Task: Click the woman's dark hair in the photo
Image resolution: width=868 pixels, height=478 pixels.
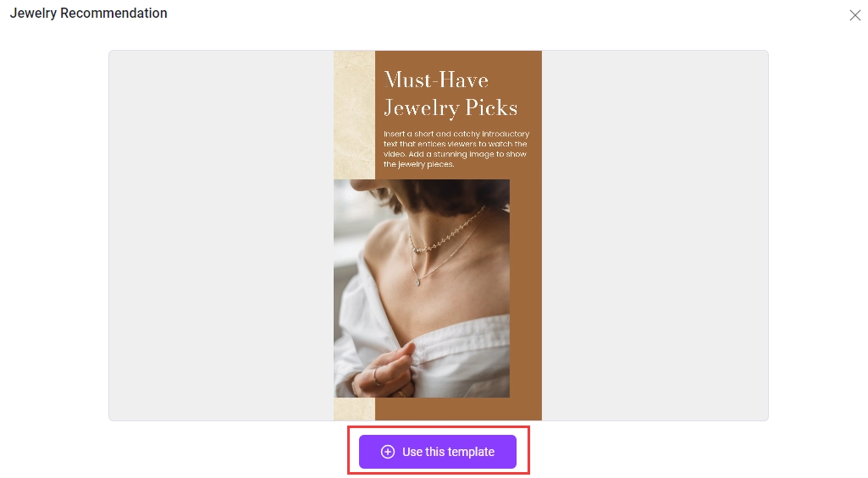Action: click(443, 195)
